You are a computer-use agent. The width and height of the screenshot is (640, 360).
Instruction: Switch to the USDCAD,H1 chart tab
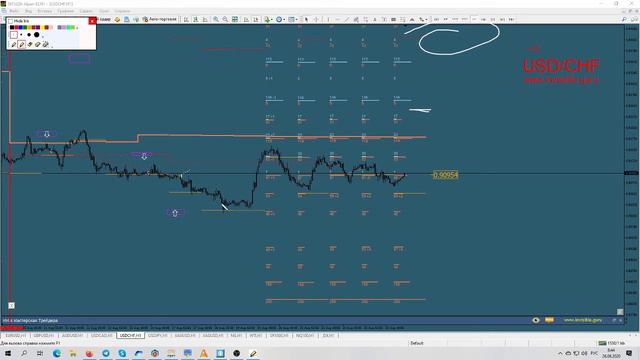[101, 336]
